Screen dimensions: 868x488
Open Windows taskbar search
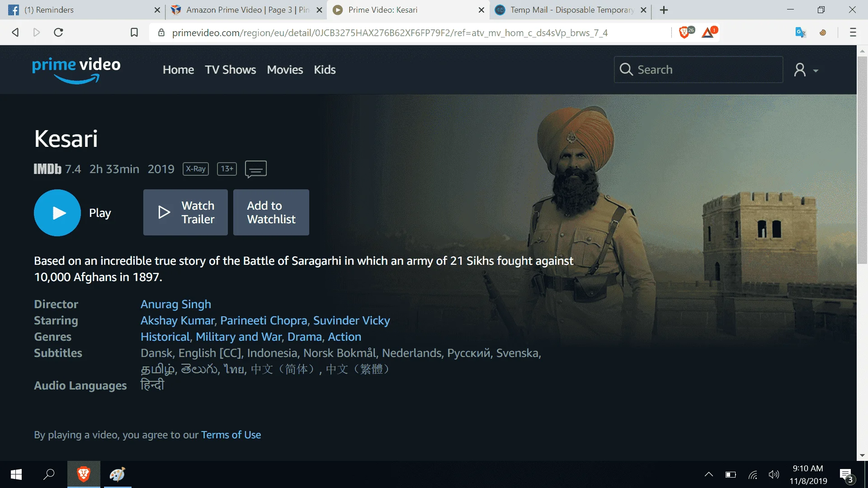click(49, 474)
